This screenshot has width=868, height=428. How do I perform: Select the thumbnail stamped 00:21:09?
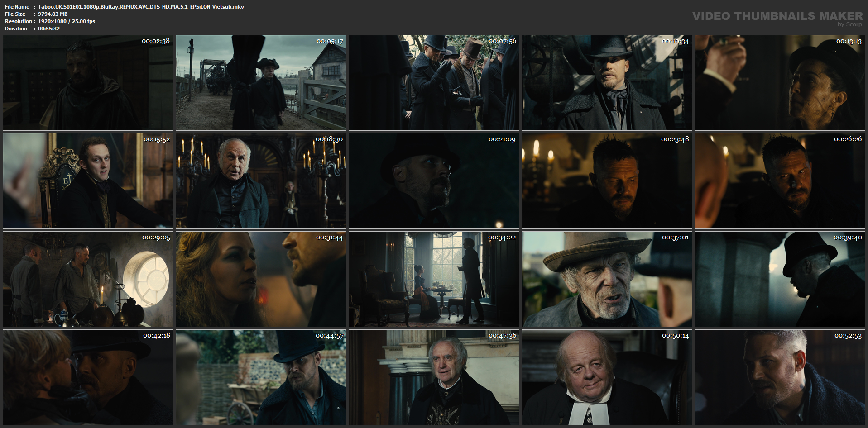point(434,181)
